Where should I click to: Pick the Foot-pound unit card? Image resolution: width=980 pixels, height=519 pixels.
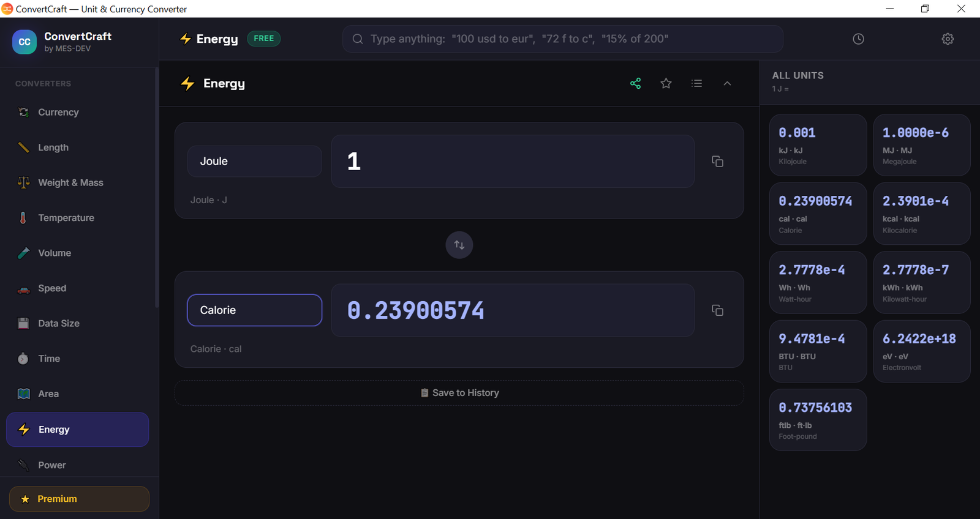(818, 420)
